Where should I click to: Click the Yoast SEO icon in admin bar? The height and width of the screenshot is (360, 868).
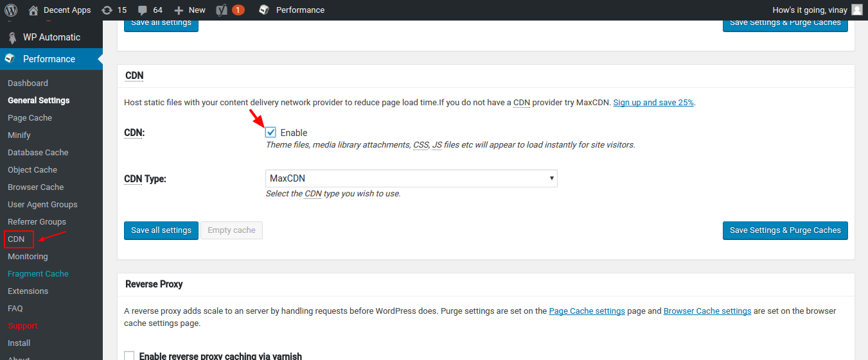(222, 10)
